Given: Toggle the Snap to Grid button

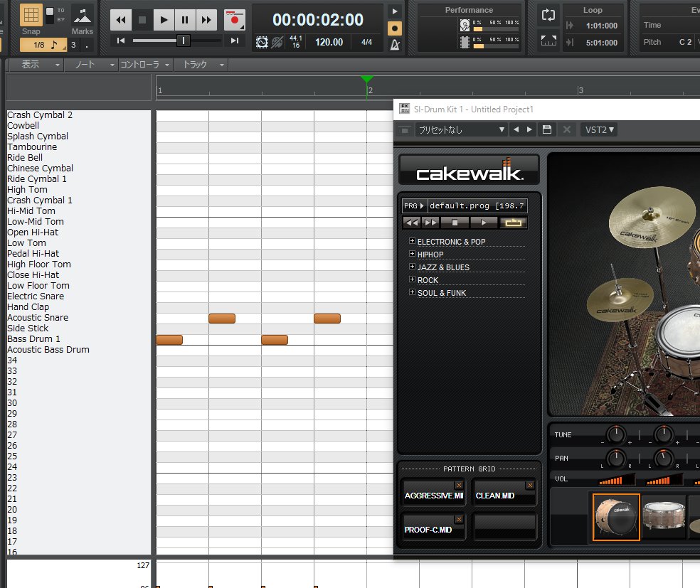Looking at the screenshot, I should coord(31,15).
